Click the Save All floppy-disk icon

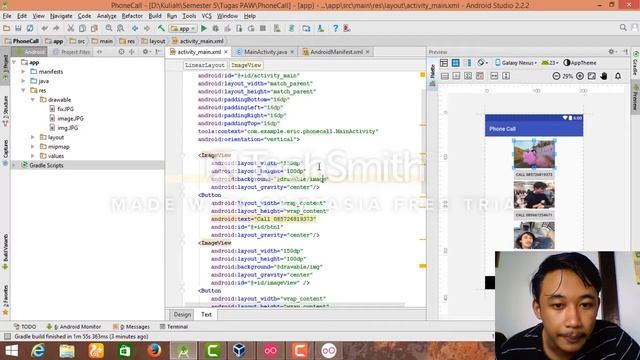point(18,28)
